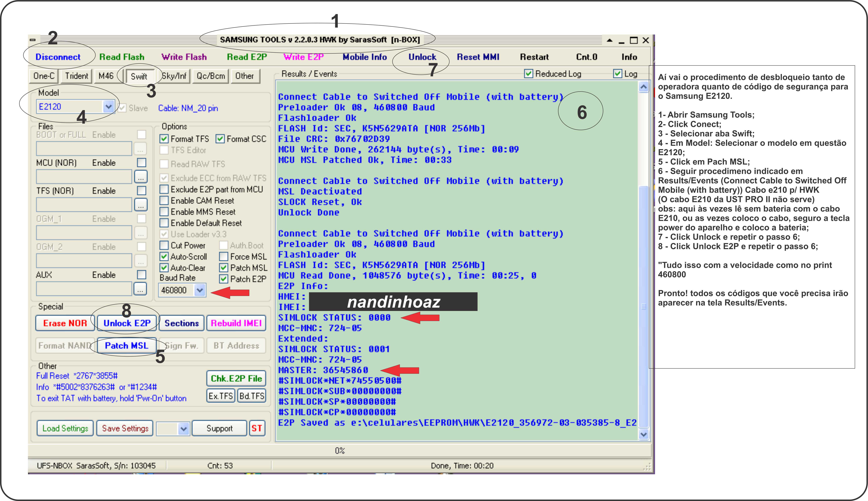Click the Unlock toolbar command
The width and height of the screenshot is (868, 501).
pyautogui.click(x=422, y=57)
